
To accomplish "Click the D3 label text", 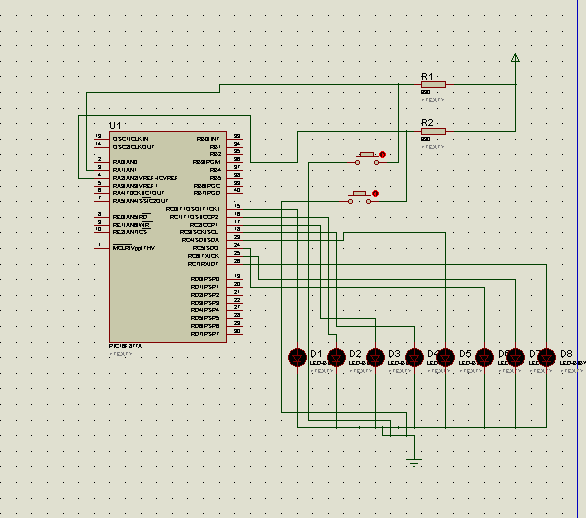I will (x=394, y=353).
